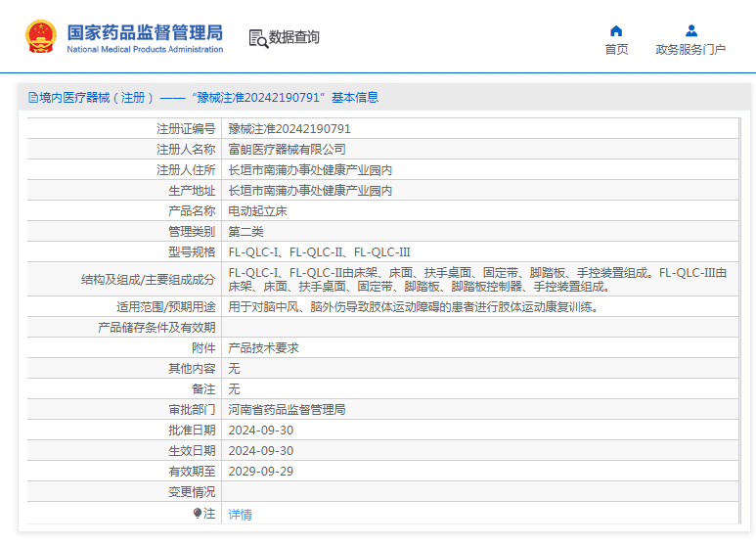Click the 数据查询 heading text
This screenshot has width=756, height=545.
294,37
